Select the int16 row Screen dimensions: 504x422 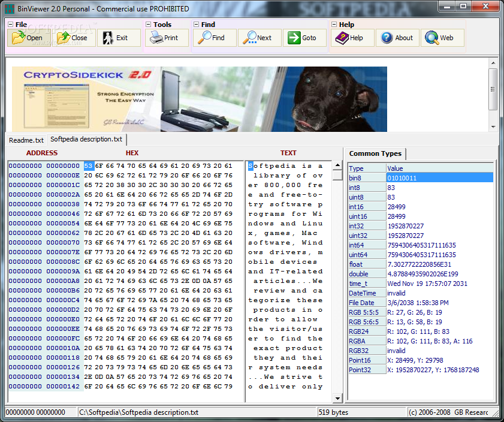coord(421,207)
